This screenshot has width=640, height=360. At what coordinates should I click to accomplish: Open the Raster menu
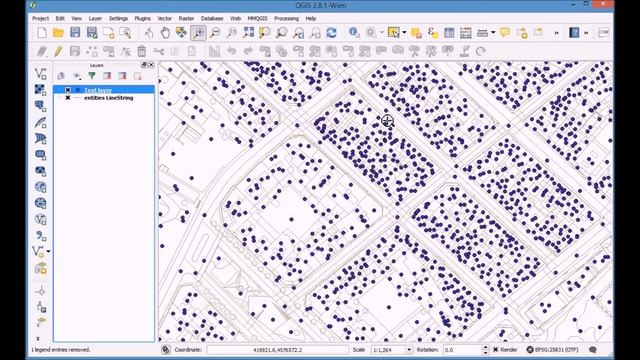coord(186,18)
